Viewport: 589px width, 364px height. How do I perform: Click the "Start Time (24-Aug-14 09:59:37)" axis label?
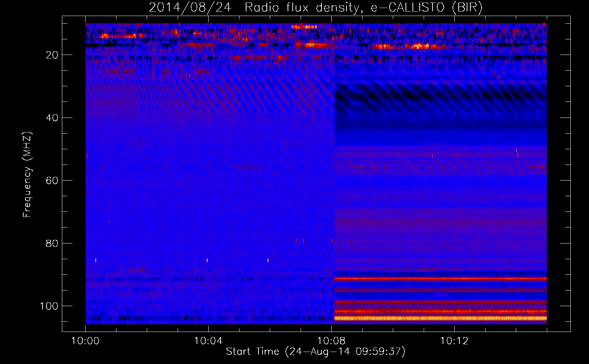coord(316,352)
